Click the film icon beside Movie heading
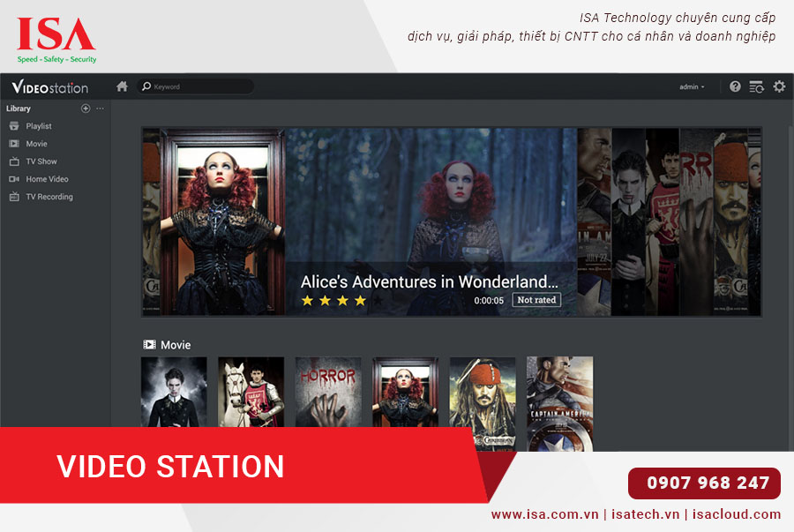The width and height of the screenshot is (794, 532). [149, 345]
